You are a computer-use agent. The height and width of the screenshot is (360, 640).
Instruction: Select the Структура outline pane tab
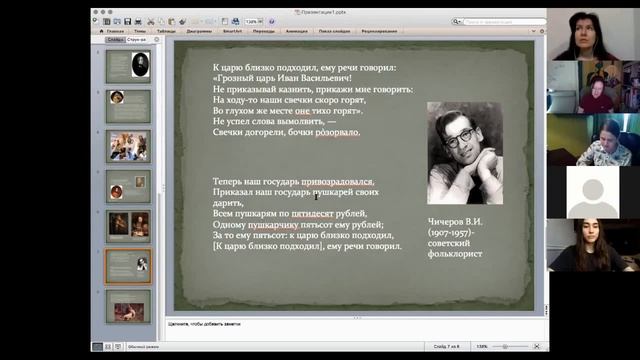coord(137,40)
